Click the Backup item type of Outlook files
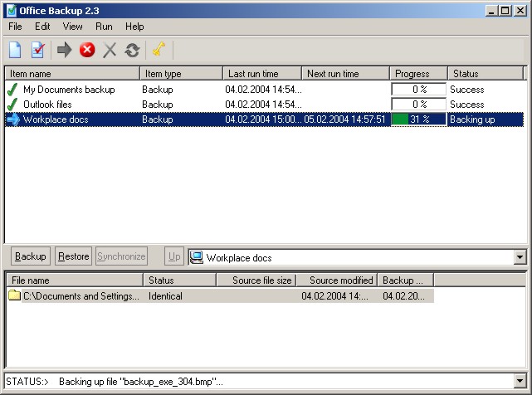Screen dimensions: 532x395 [x=158, y=105]
